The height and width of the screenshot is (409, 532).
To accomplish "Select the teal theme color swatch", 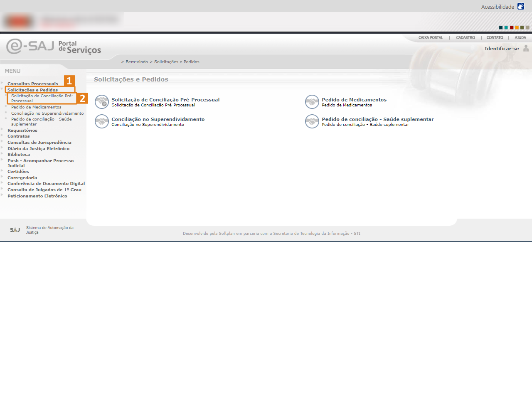I will pos(506,28).
